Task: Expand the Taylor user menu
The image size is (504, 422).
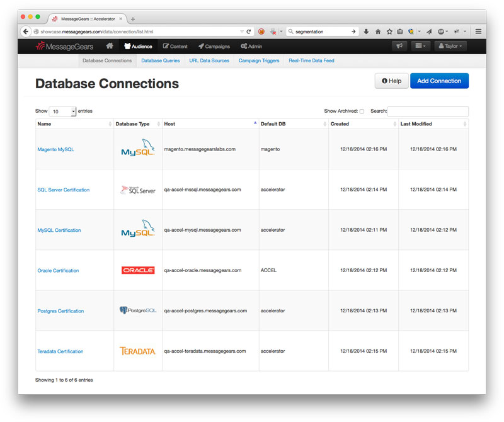Action: coord(450,46)
